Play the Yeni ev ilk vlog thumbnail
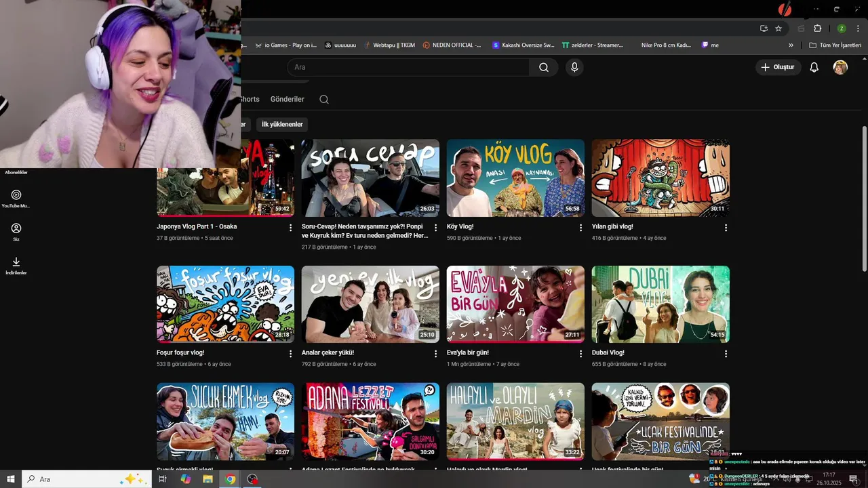868x488 pixels. click(370, 304)
